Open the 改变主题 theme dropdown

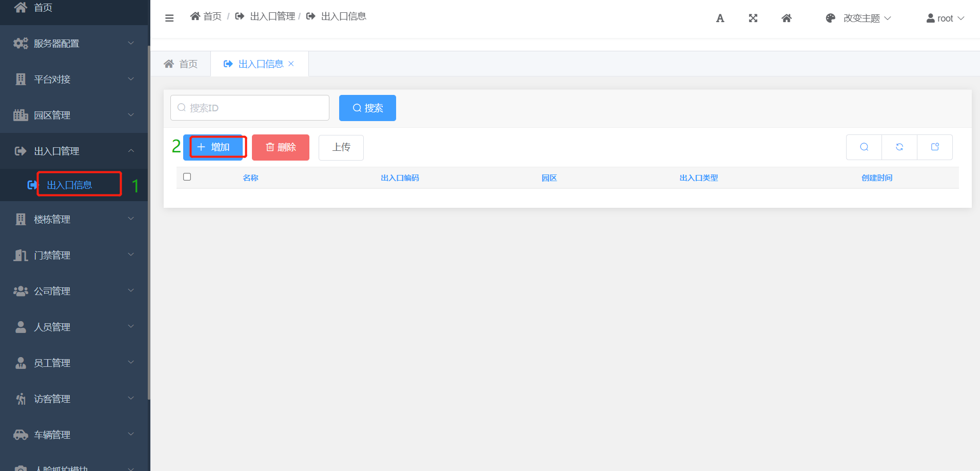point(858,18)
